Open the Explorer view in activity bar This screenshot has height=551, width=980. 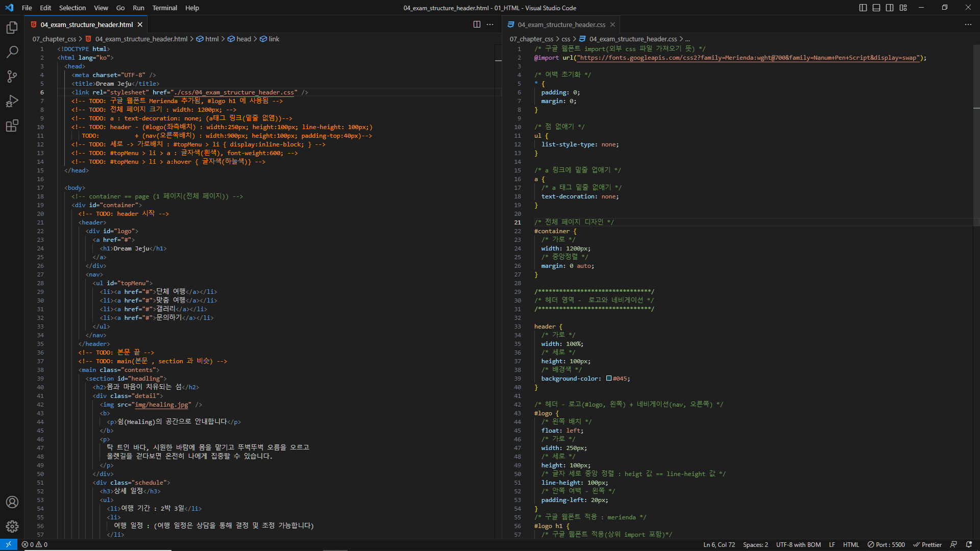click(x=12, y=28)
